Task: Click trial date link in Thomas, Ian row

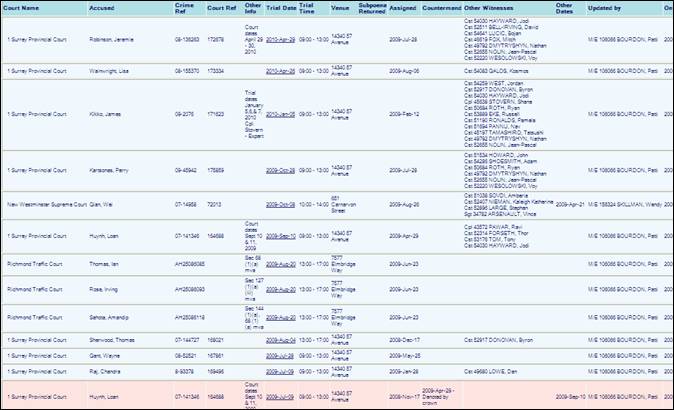Action: click(281, 264)
